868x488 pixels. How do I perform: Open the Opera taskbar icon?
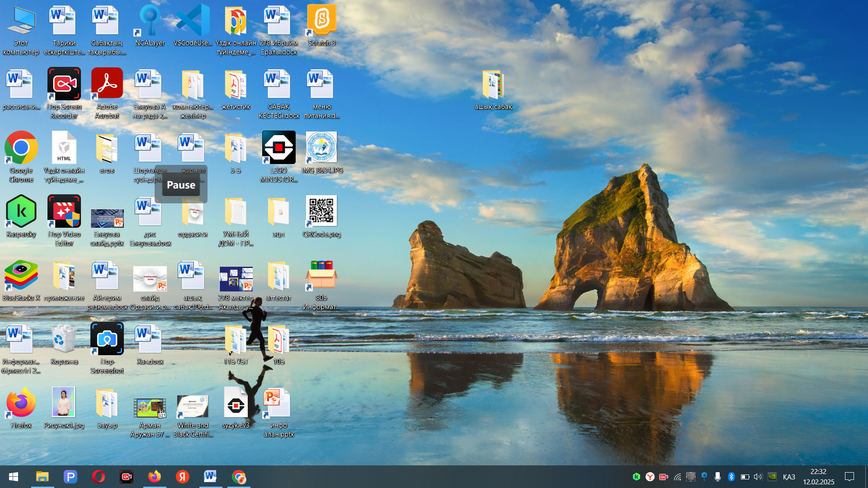click(98, 477)
